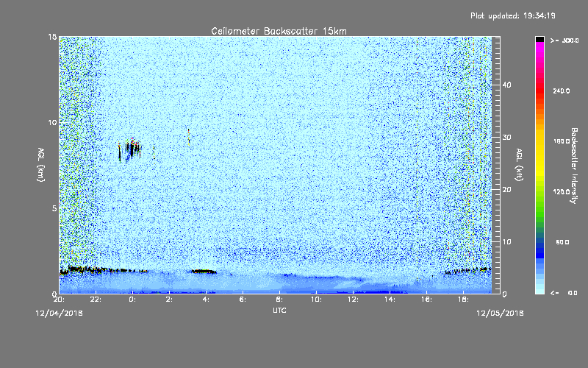This screenshot has height=368, width=588.
Task: Click the "0:" time tick label
Action: click(x=133, y=300)
